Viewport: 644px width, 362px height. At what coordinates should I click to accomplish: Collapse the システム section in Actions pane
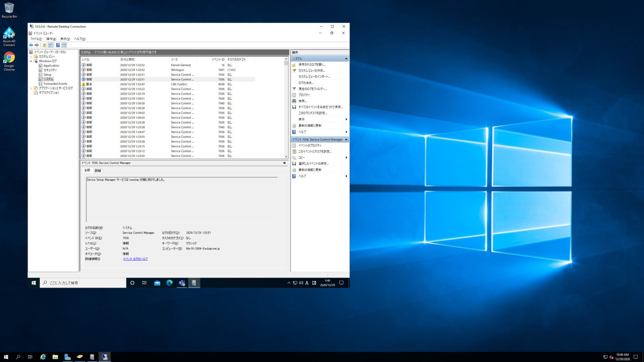tap(346, 58)
